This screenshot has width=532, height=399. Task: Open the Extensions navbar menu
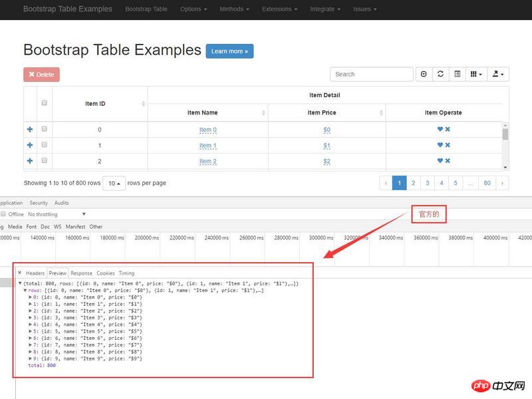(x=279, y=9)
